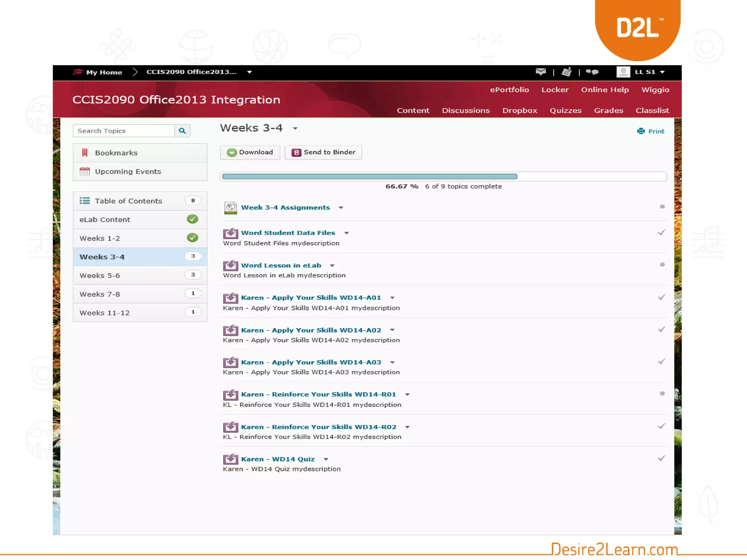Click the Upcoming Events calendar icon
Viewport: 747px width, 560px height.
coord(85,171)
